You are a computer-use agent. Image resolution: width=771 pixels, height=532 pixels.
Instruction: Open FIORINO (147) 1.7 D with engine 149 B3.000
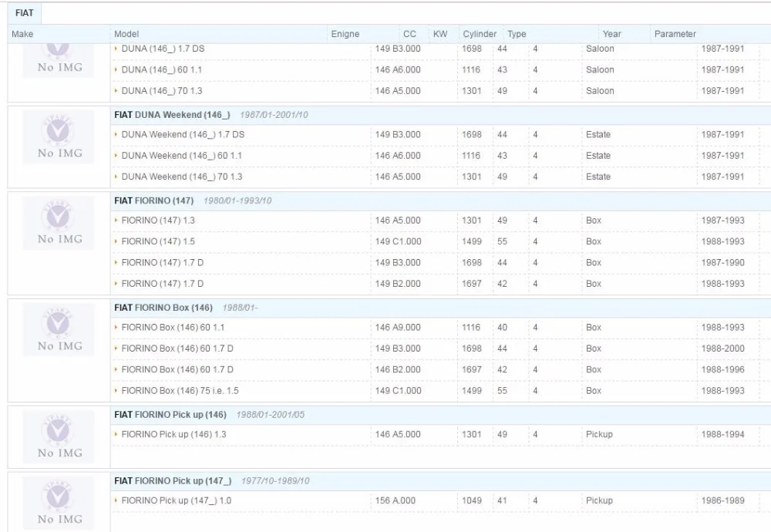162,263
